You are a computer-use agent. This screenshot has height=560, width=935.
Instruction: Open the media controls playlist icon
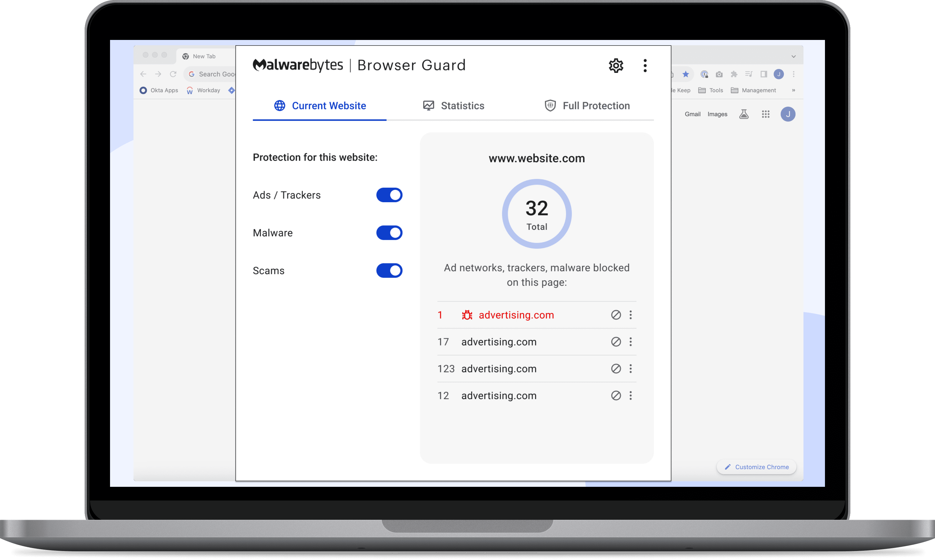click(749, 74)
